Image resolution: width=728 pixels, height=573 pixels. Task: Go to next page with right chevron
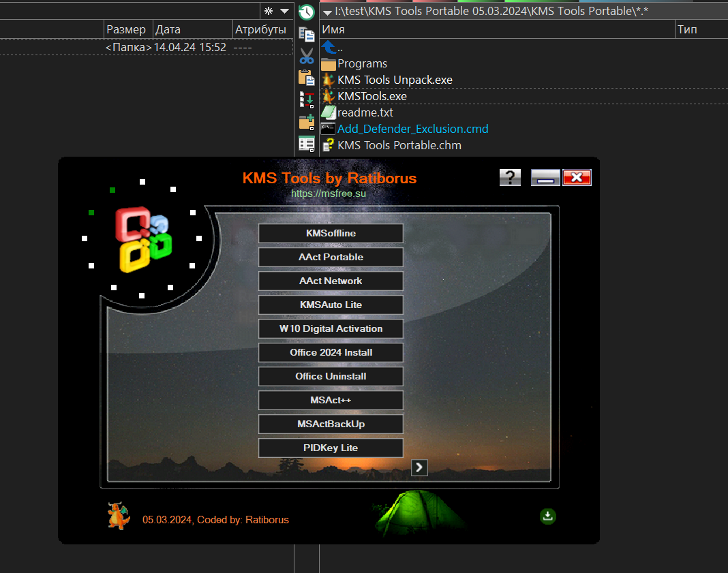tap(419, 467)
